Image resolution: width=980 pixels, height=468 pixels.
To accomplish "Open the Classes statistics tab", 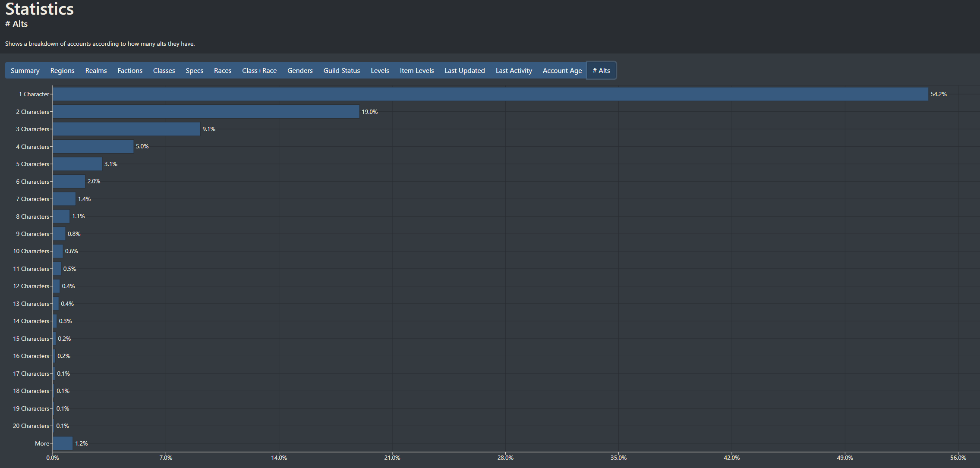I will [164, 71].
